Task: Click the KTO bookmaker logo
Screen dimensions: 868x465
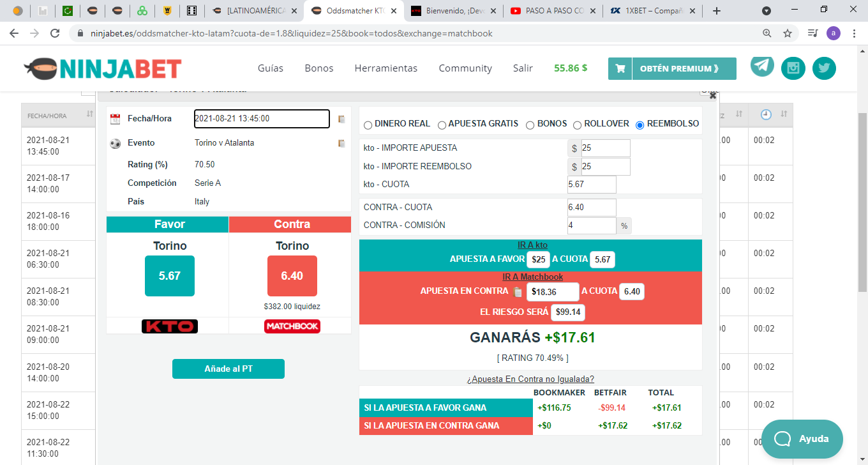Action: point(170,326)
